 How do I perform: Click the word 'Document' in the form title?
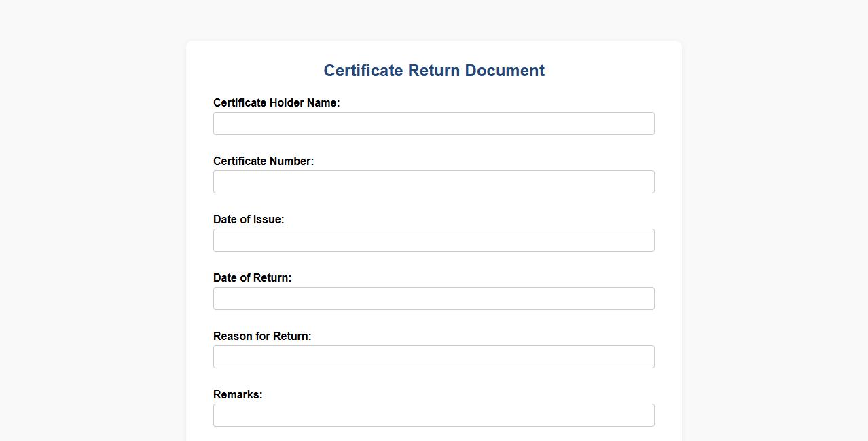point(505,71)
